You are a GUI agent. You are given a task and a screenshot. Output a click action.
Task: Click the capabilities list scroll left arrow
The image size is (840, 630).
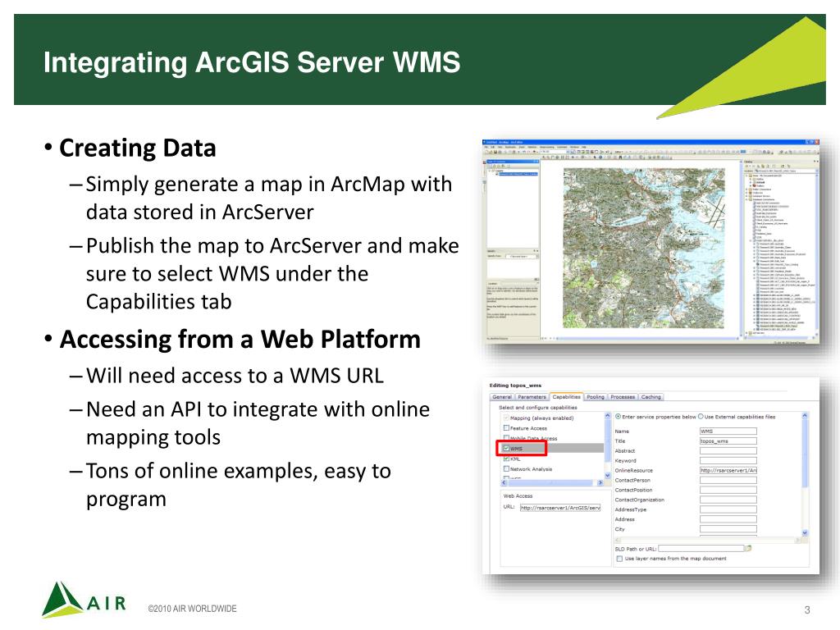tap(504, 482)
